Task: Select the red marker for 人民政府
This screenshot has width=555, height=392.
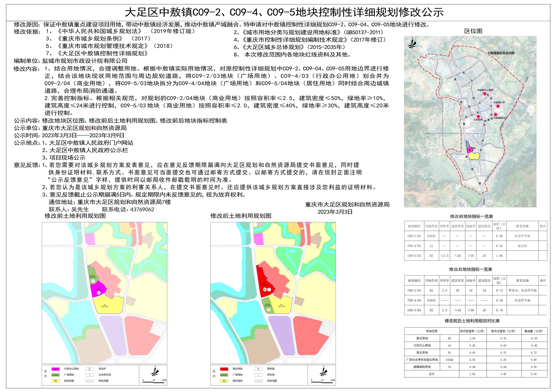Action: click(478, 116)
